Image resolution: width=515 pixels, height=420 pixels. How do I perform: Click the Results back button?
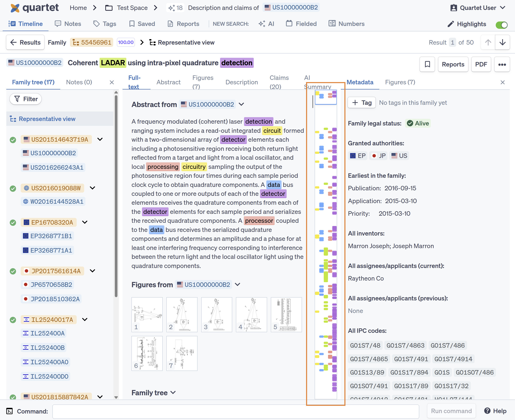click(x=25, y=42)
